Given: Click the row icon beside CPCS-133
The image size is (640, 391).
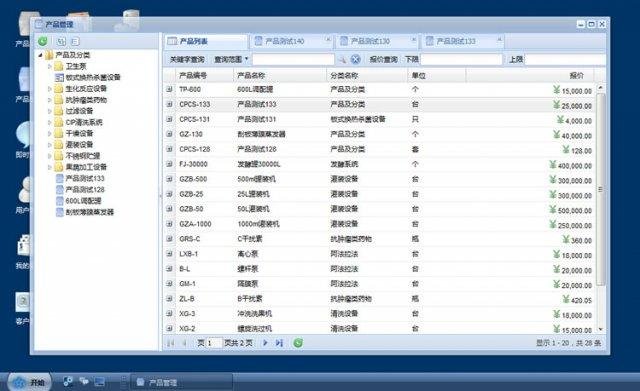Looking at the screenshot, I should [x=169, y=104].
